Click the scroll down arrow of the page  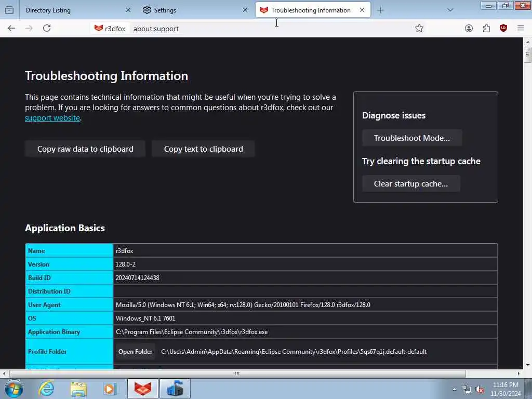(527, 365)
